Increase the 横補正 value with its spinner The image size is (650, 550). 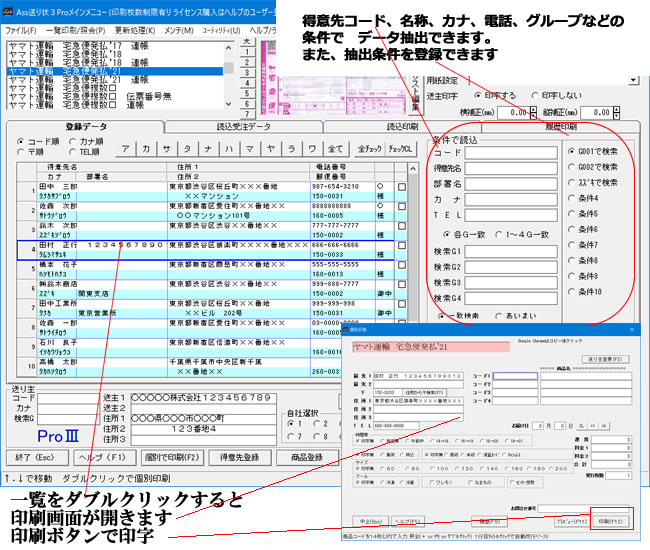pyautogui.click(x=531, y=110)
